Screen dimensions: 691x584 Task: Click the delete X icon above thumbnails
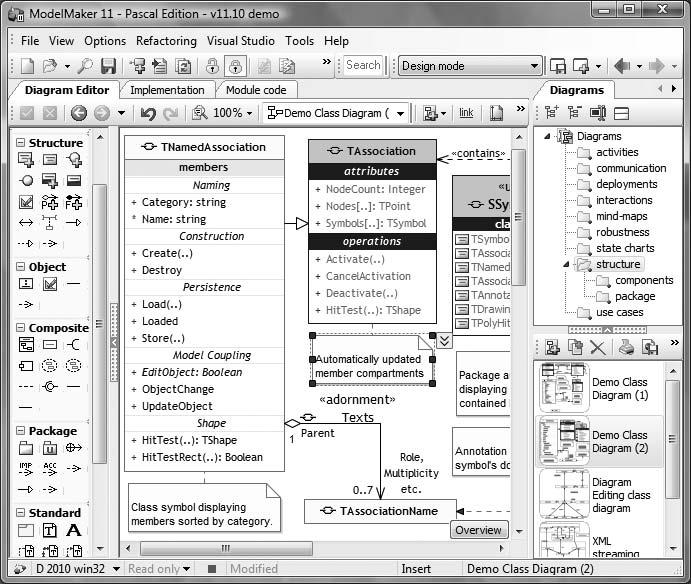pyautogui.click(x=597, y=348)
